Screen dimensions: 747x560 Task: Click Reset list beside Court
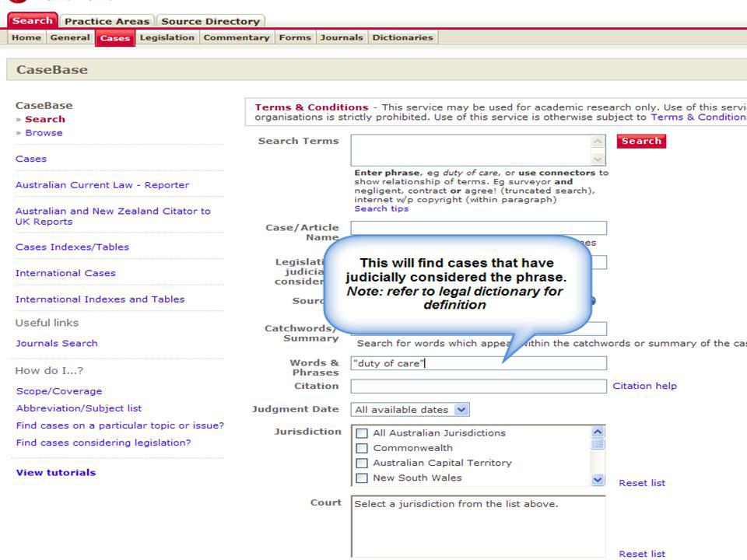(x=642, y=554)
